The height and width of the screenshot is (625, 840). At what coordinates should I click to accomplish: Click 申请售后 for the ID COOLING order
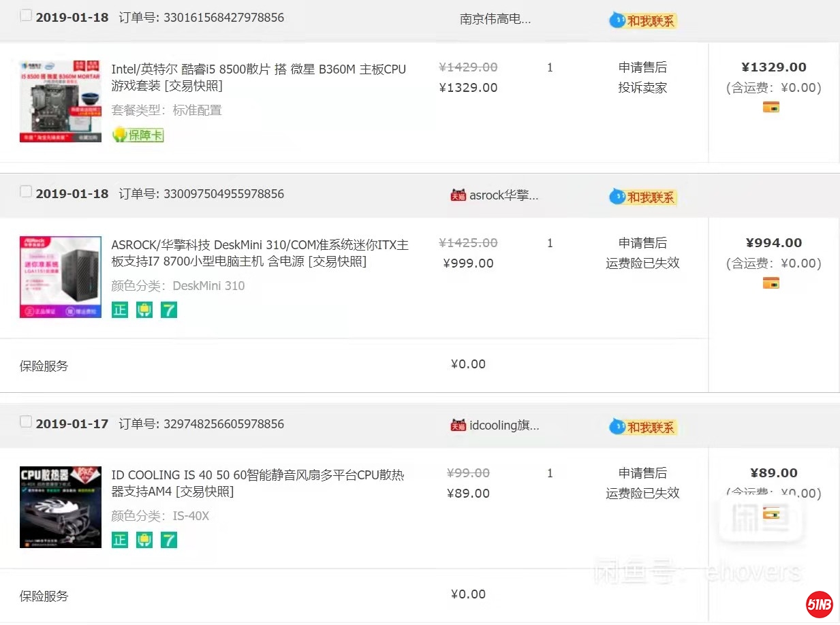coord(642,473)
